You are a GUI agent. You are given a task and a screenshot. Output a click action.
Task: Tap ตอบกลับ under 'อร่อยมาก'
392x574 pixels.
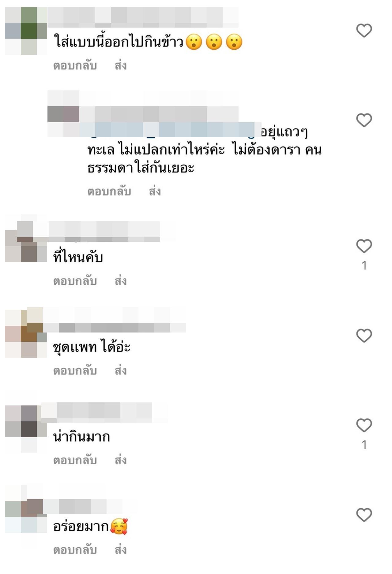click(x=75, y=550)
